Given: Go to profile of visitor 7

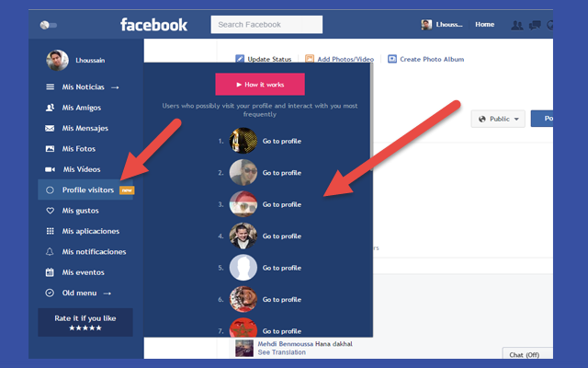Looking at the screenshot, I should click(282, 331).
